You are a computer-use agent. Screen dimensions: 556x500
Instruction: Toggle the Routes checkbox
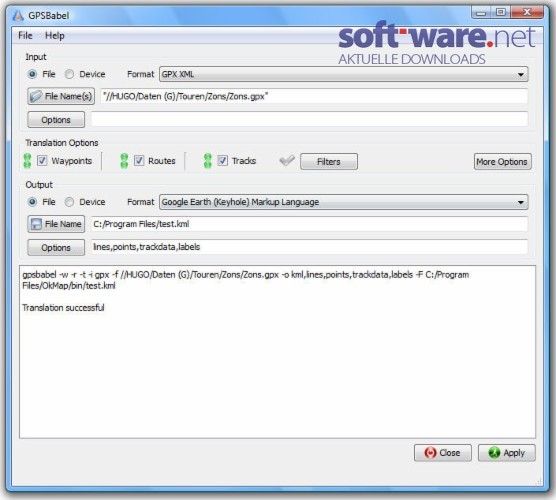click(x=139, y=161)
